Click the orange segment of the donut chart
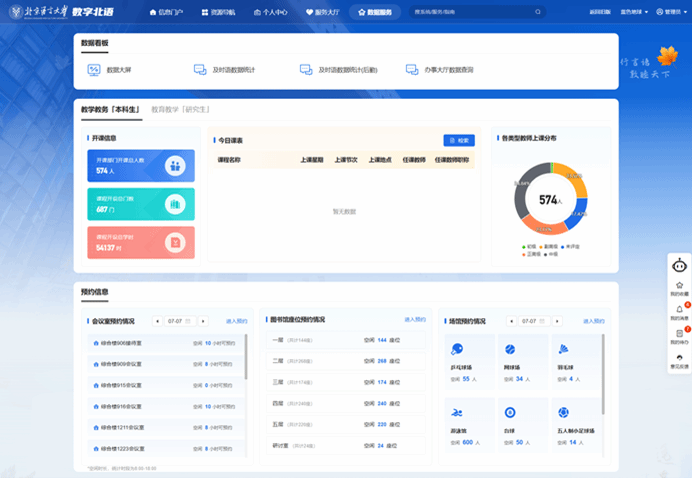 click(573, 179)
